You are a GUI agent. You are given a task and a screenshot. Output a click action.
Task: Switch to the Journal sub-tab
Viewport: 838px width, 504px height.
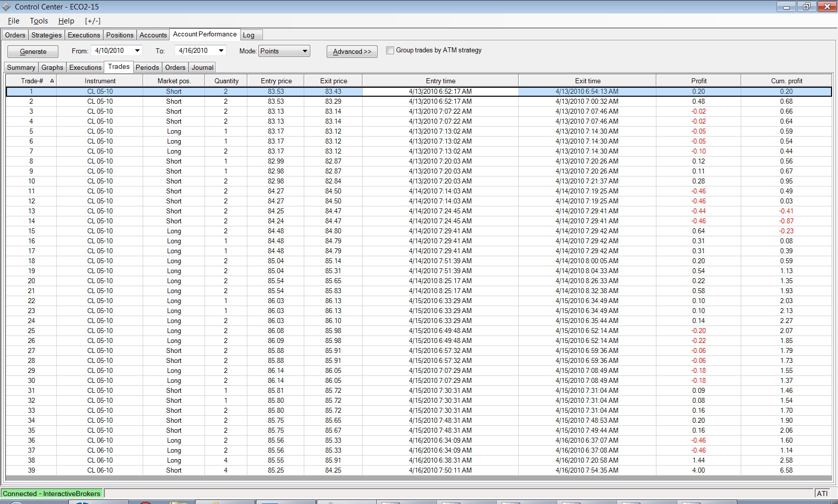(x=203, y=67)
